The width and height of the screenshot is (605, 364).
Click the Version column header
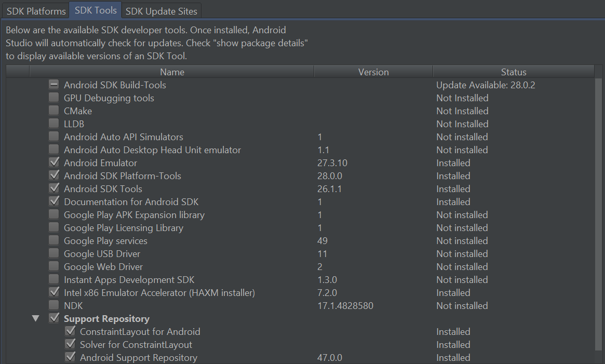coord(373,72)
